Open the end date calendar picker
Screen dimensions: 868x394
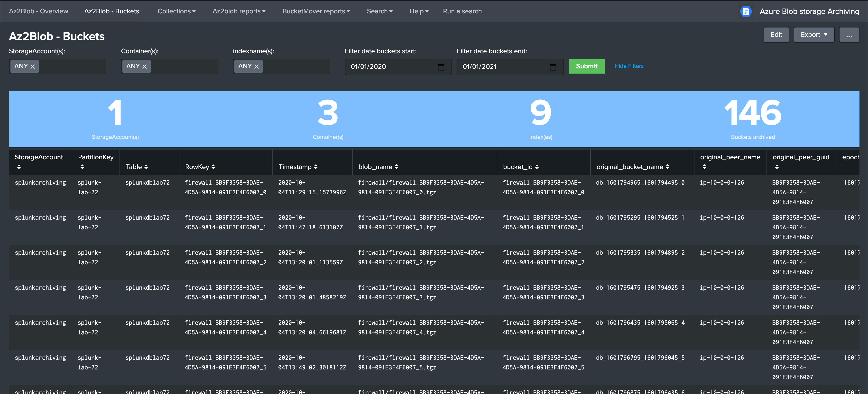[553, 67]
